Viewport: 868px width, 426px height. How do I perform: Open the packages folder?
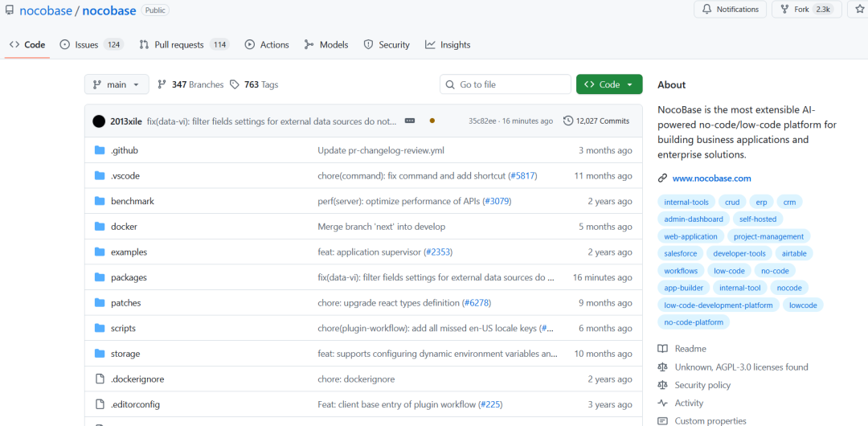[x=129, y=277]
